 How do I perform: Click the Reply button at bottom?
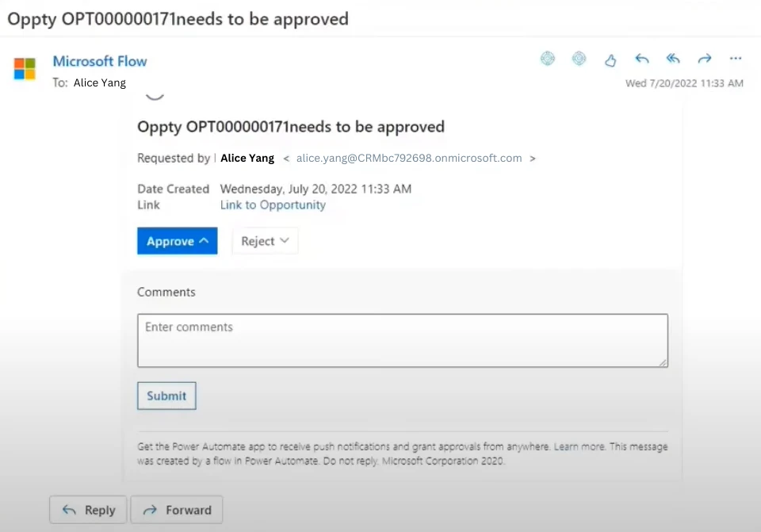click(x=88, y=510)
